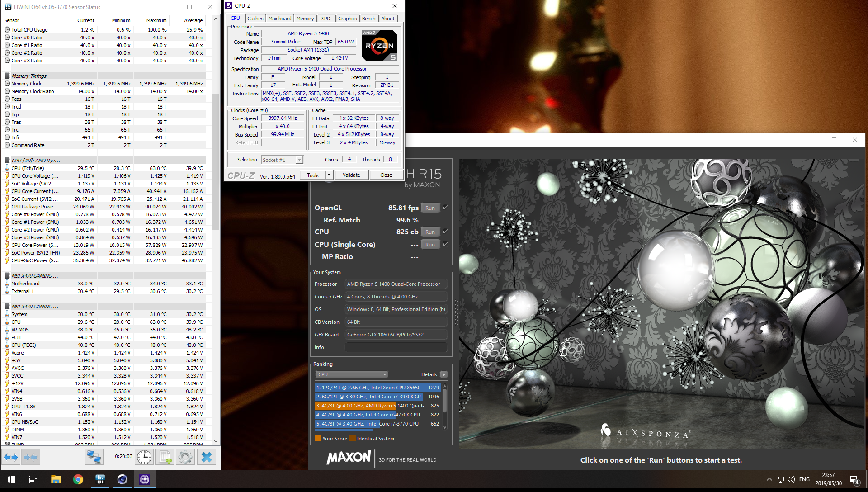The image size is (868, 492).
Task: Click first MSI X470 GAMING group icon
Action: pyautogui.click(x=7, y=276)
